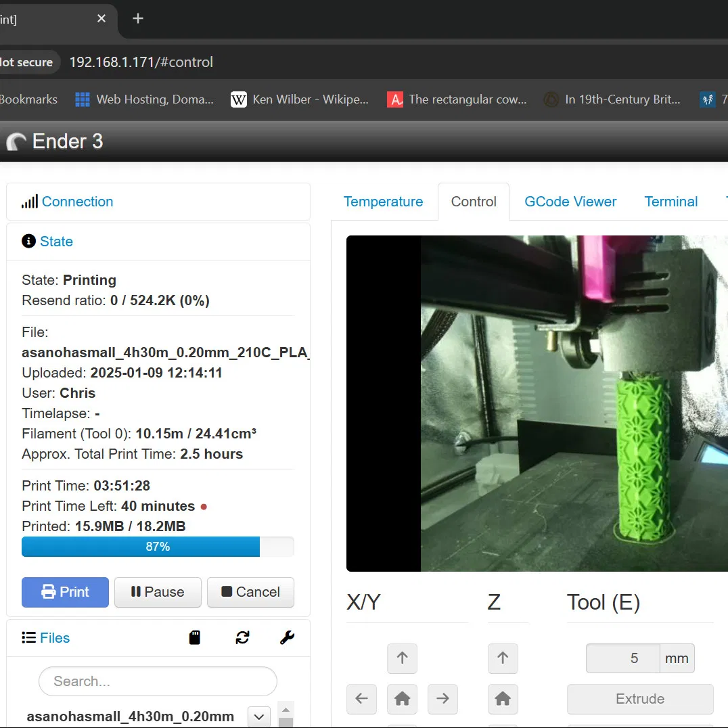Open a new browser tab
The image size is (728, 728).
pyautogui.click(x=138, y=18)
